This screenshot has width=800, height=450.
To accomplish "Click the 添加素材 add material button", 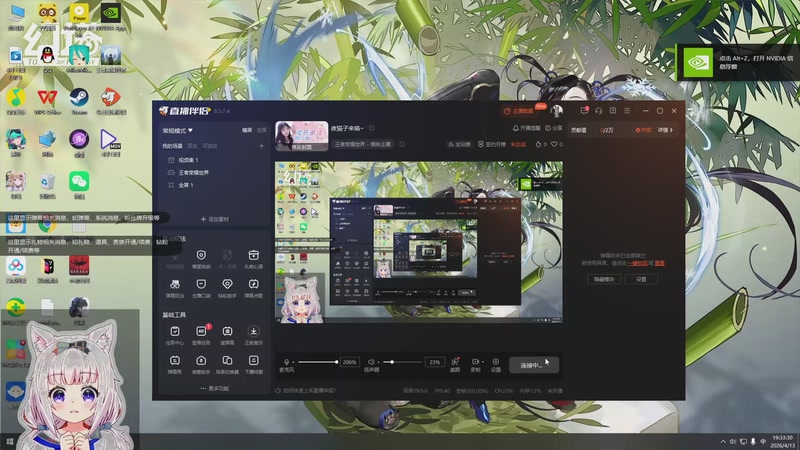I will 215,219.
